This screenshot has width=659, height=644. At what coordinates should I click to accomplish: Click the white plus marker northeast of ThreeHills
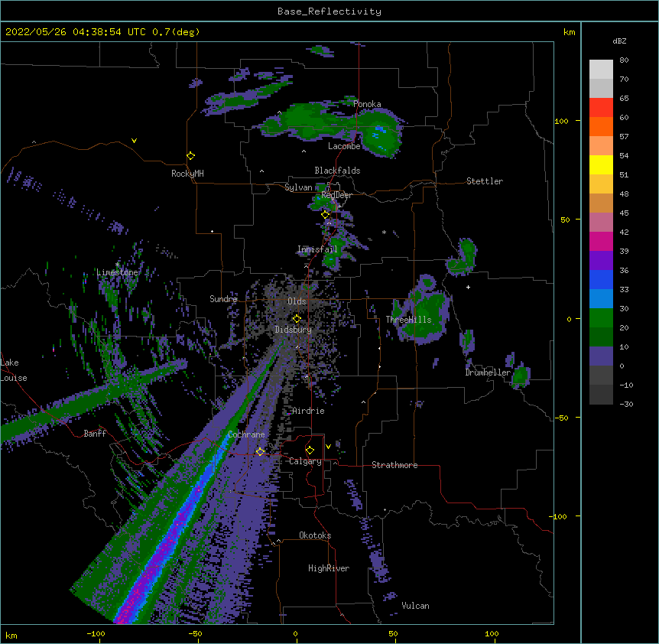click(468, 287)
